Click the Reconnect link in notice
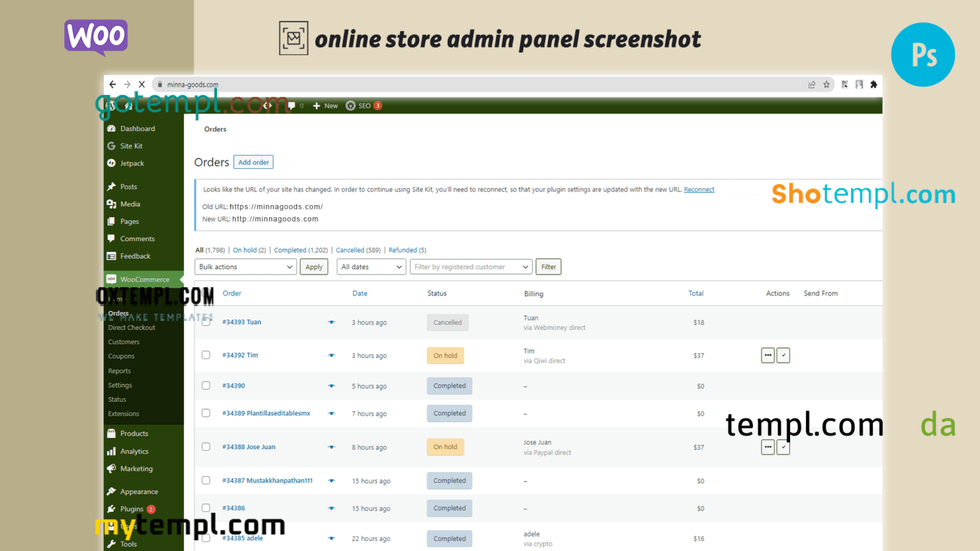The height and width of the screenshot is (551, 980). point(699,190)
